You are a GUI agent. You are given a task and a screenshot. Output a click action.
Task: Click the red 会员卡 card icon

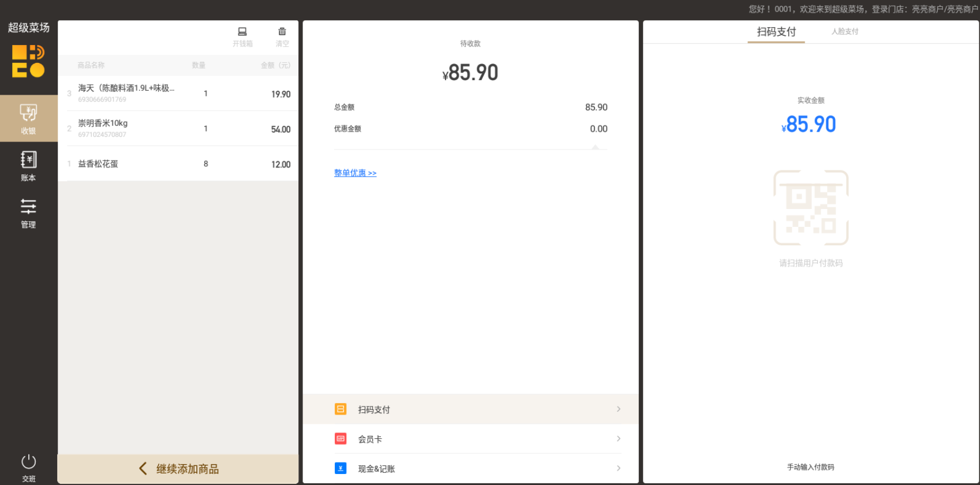(x=341, y=439)
